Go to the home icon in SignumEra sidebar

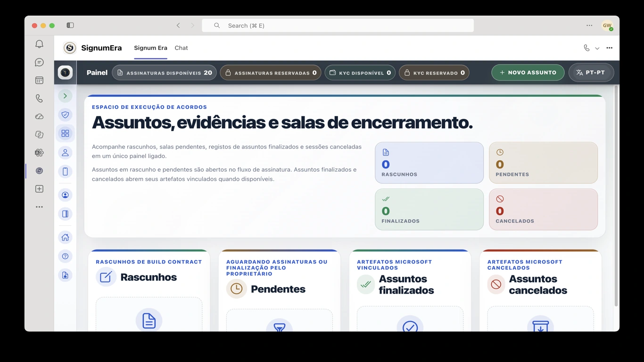[65, 238]
